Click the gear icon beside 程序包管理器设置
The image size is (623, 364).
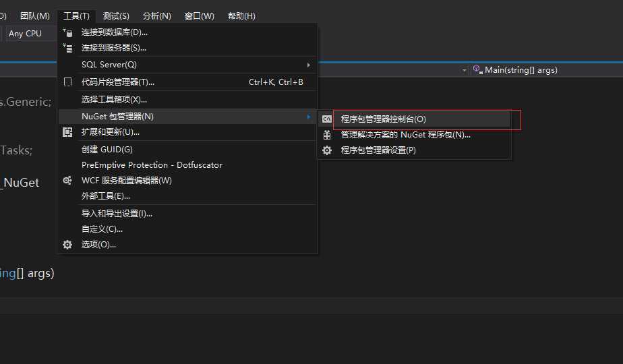(x=326, y=150)
